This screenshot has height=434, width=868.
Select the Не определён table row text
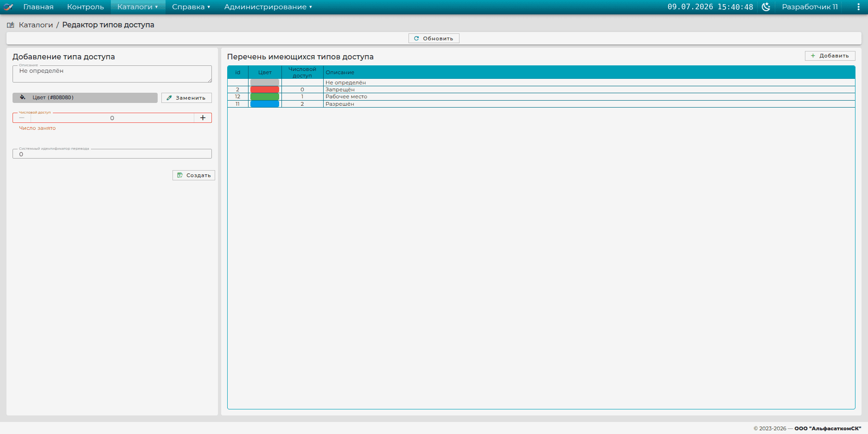345,83
